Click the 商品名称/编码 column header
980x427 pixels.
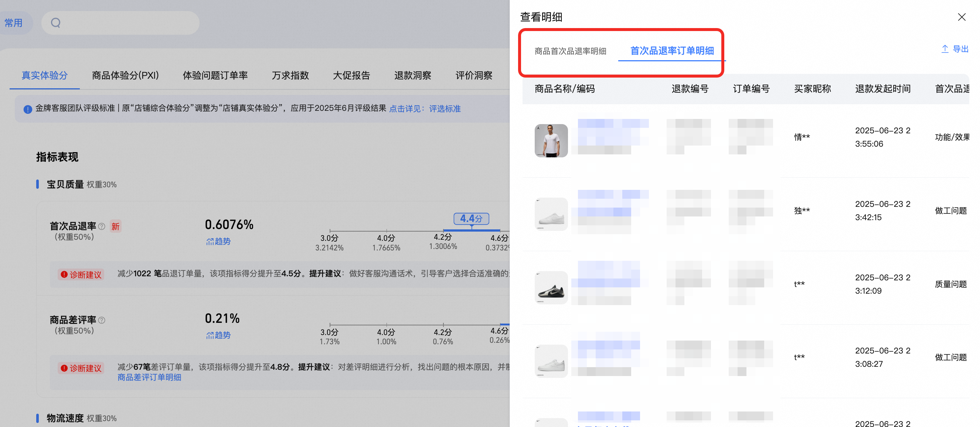click(565, 89)
